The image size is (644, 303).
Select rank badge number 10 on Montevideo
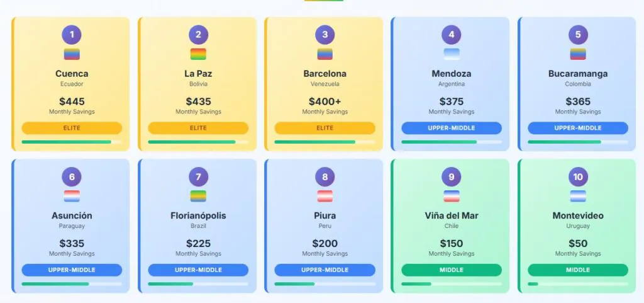pyautogui.click(x=578, y=176)
